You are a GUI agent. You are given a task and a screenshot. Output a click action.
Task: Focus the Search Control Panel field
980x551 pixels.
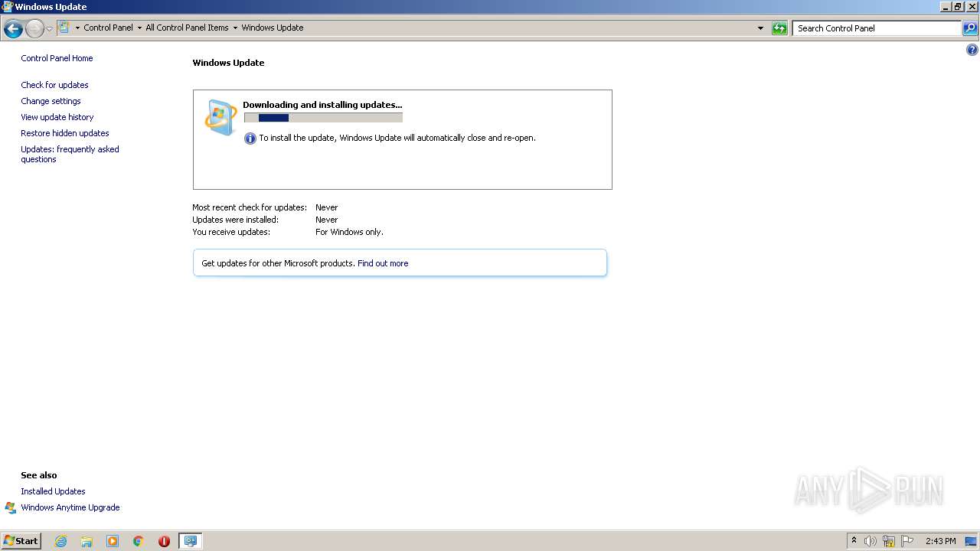[x=877, y=28]
